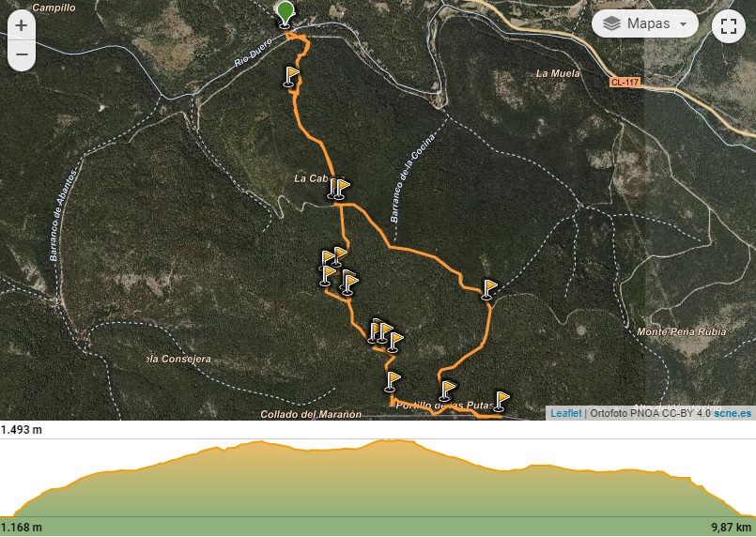This screenshot has height=537, width=756.
Task: Select the waypoint flag near Rio Duero
Action: [x=291, y=77]
